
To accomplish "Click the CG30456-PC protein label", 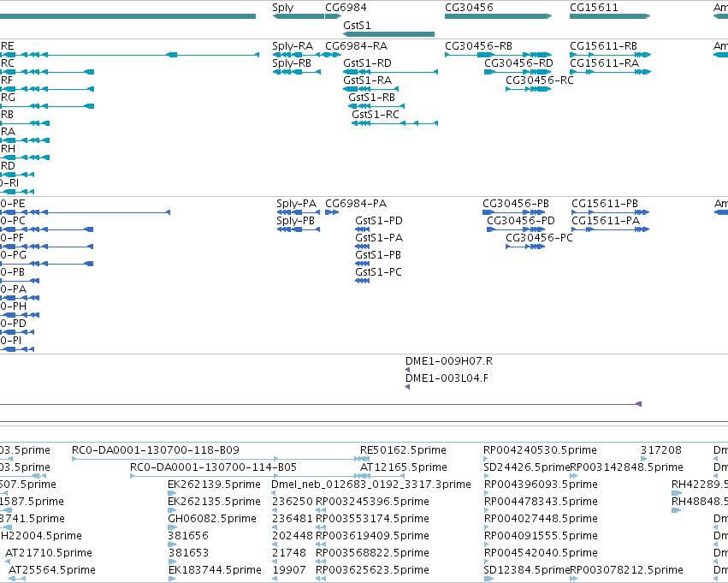I will click(539, 238).
